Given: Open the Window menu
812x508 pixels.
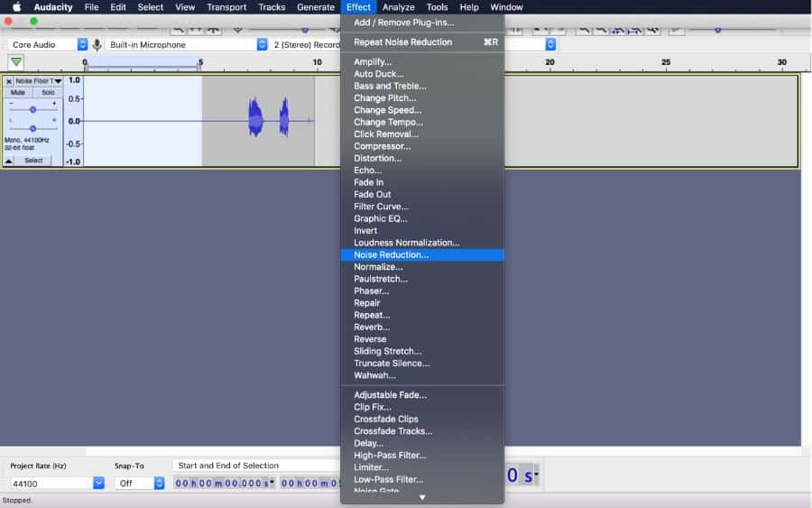Looking at the screenshot, I should coord(506,7).
